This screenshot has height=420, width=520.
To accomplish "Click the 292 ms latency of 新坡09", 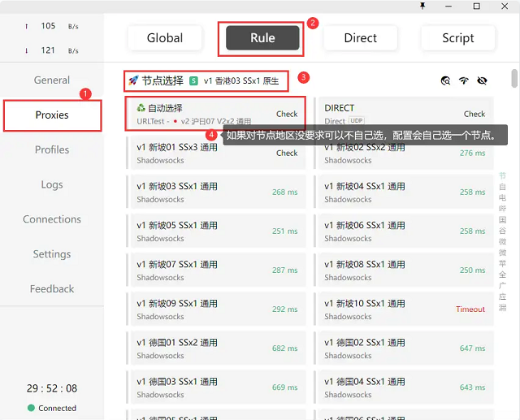I will (x=285, y=310).
